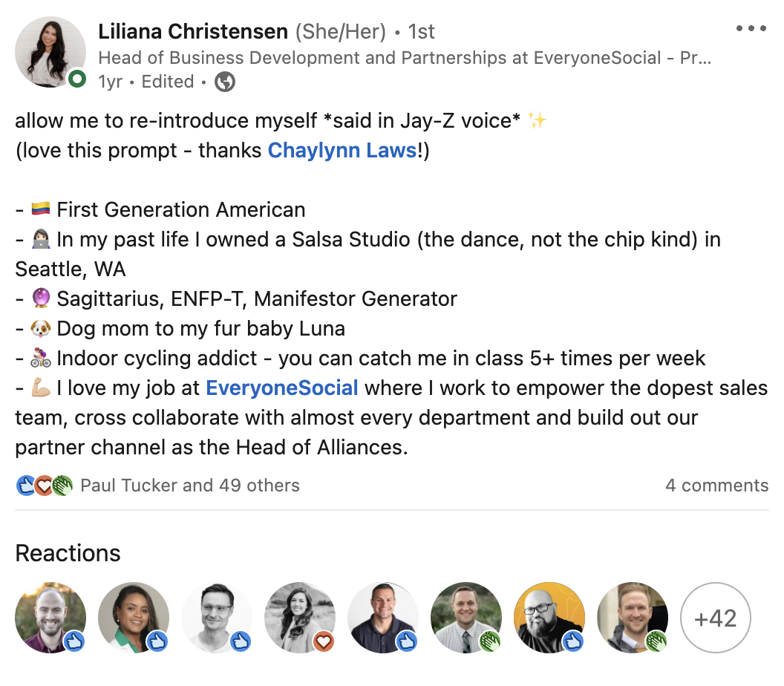The image size is (784, 686).
Task: Click the like reaction icon in summary
Action: click(25, 486)
